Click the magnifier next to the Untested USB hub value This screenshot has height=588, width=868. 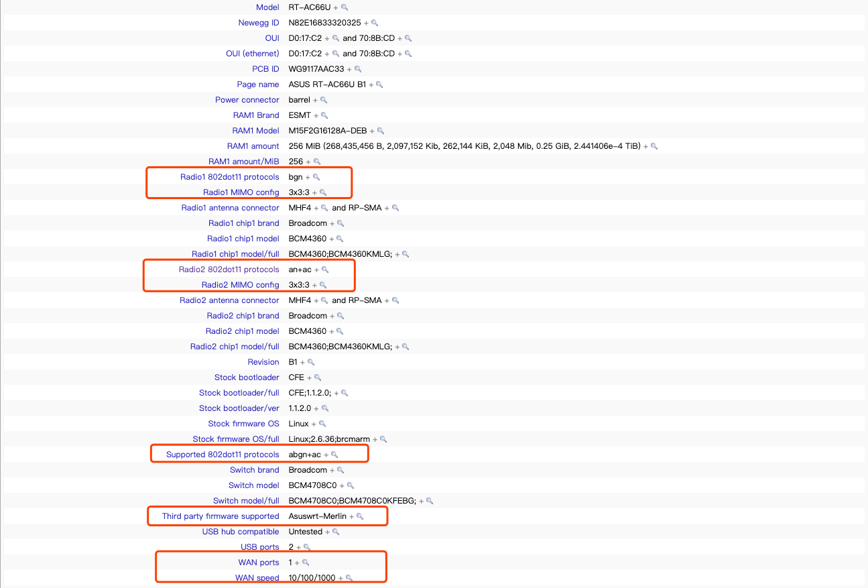click(x=336, y=532)
